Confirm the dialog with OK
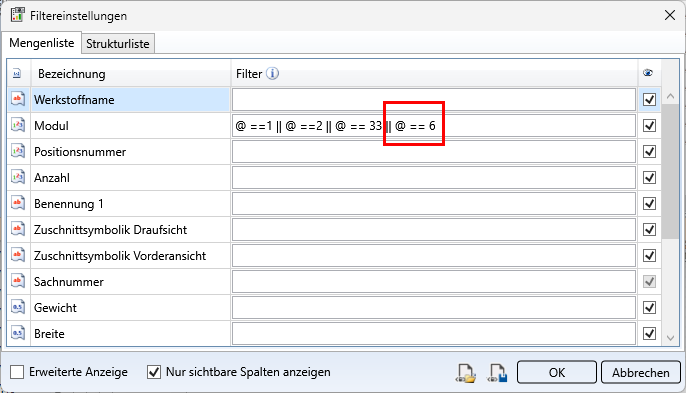The image size is (686, 393). pos(556,372)
